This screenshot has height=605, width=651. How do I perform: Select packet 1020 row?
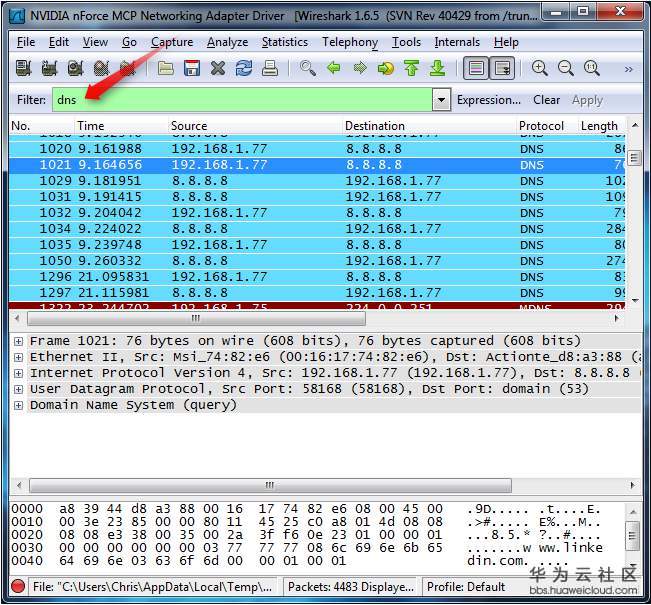(x=317, y=149)
